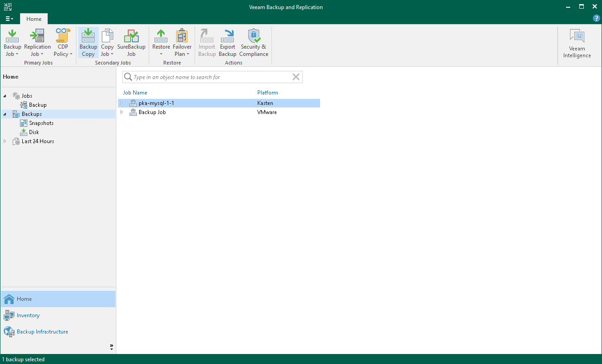Click the search input field
602x364 pixels.
[209, 77]
